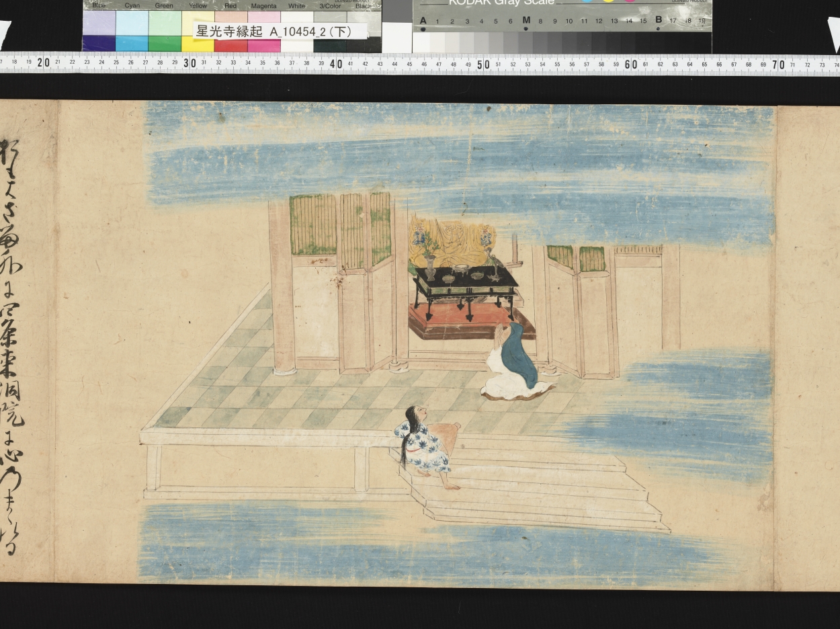Click the White label on the color chart

point(296,6)
